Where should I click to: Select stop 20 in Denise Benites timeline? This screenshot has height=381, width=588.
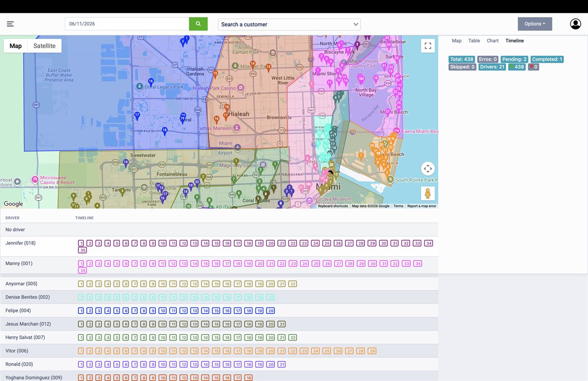[x=270, y=297]
